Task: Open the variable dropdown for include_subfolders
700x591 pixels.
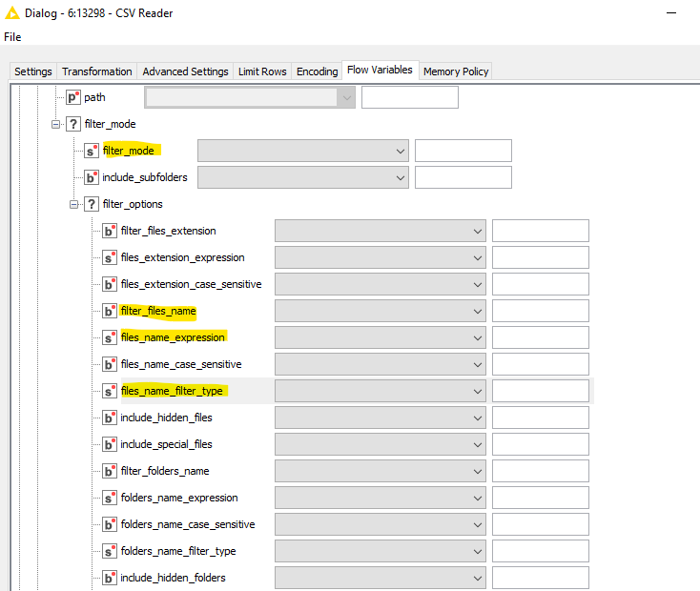Action: [303, 177]
